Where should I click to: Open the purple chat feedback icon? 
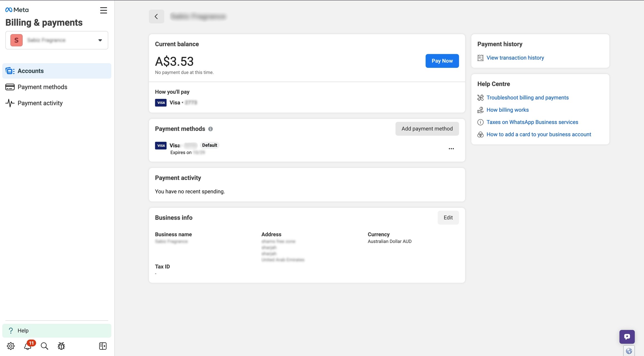(x=627, y=337)
